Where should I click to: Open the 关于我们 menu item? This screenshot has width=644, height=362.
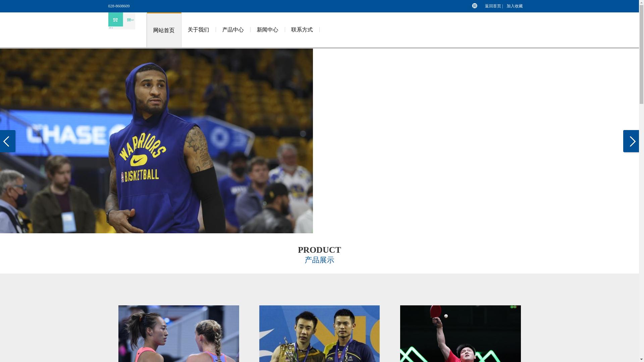pyautogui.click(x=198, y=30)
